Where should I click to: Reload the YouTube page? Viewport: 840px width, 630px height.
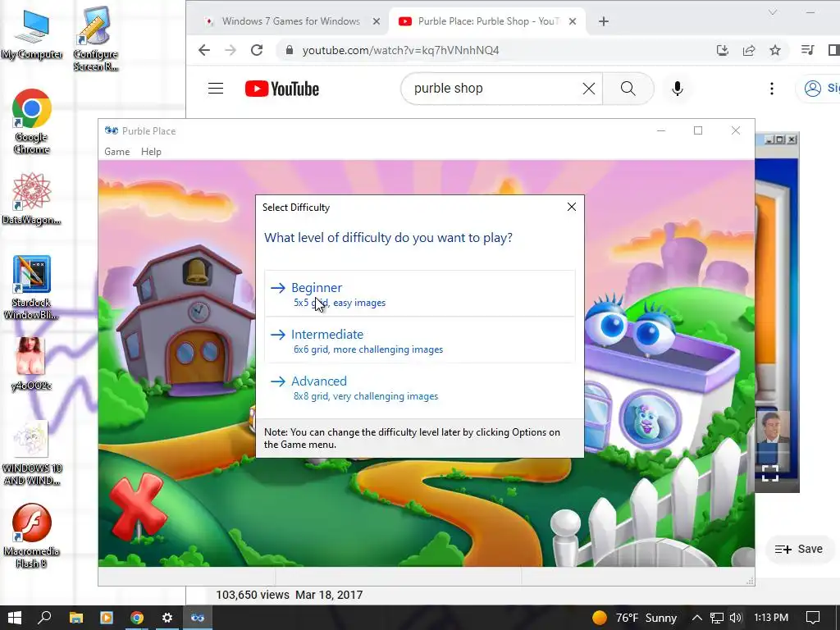tap(257, 50)
